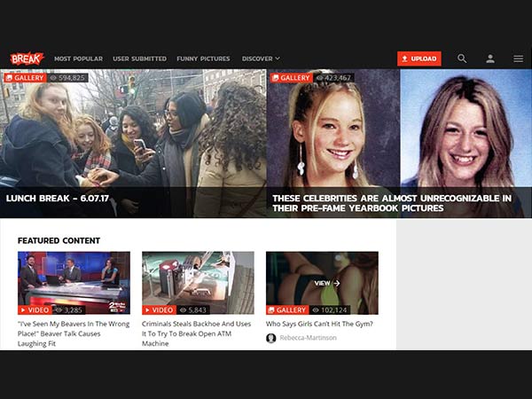532x399 pixels.
Task: Open the search magnifier icon
Action: click(x=462, y=59)
